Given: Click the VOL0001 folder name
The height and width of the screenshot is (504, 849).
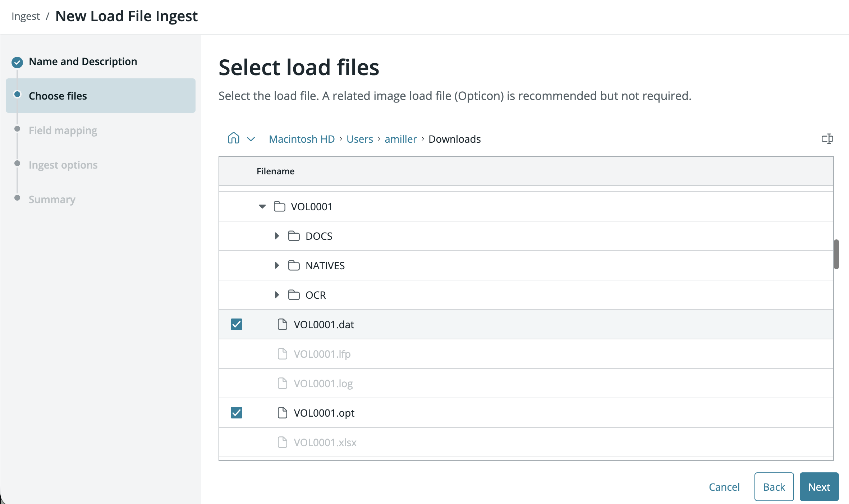Looking at the screenshot, I should click(x=312, y=207).
